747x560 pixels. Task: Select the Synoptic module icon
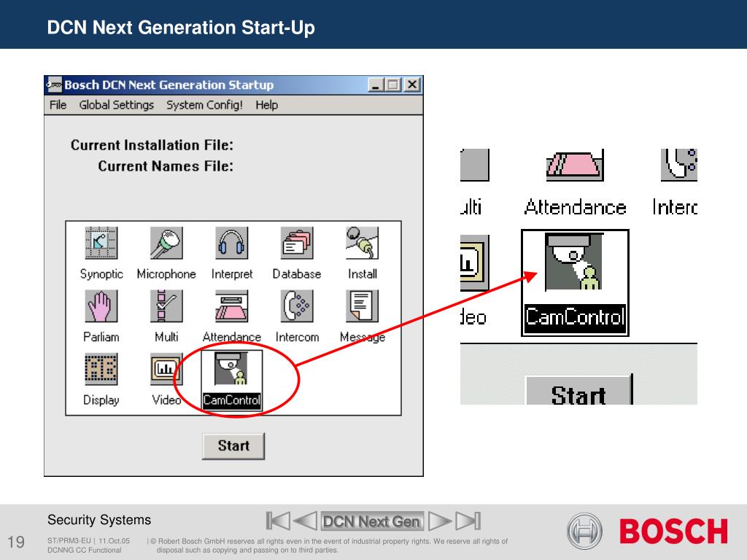pyautogui.click(x=101, y=243)
